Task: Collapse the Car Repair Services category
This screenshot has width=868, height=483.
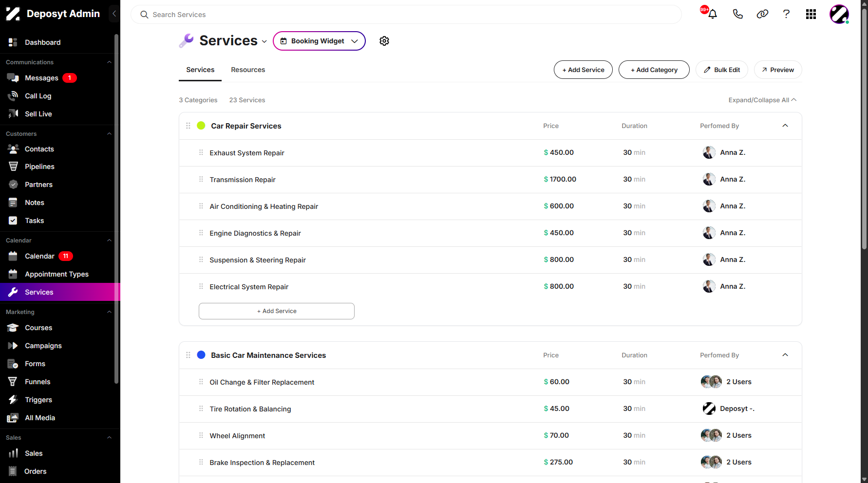Action: 785,126
